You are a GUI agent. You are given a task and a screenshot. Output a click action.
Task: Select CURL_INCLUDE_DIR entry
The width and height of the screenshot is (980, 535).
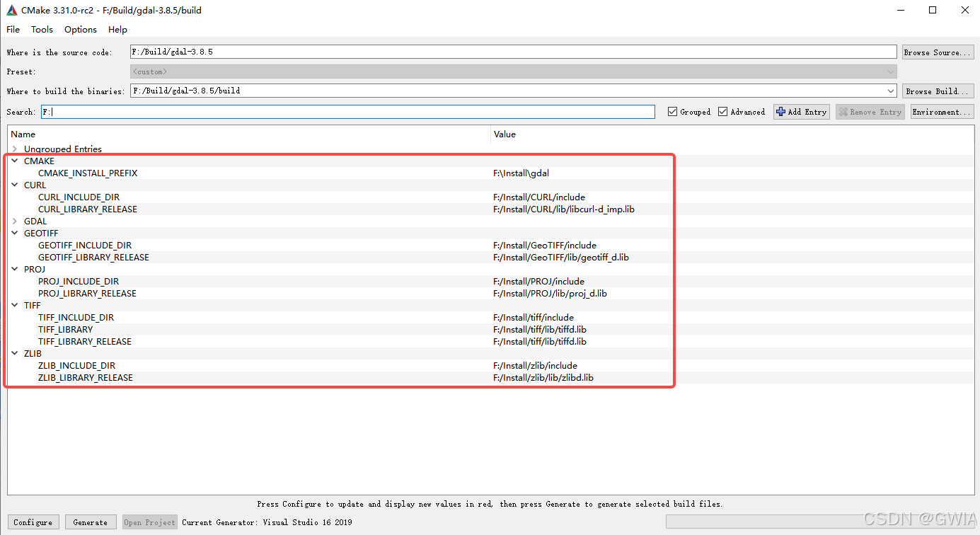pyautogui.click(x=79, y=197)
